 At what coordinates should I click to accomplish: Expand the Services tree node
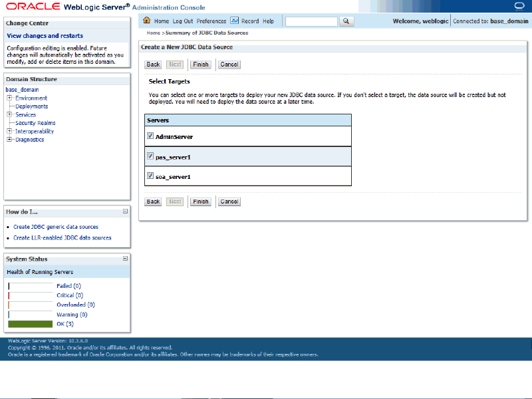pos(9,114)
